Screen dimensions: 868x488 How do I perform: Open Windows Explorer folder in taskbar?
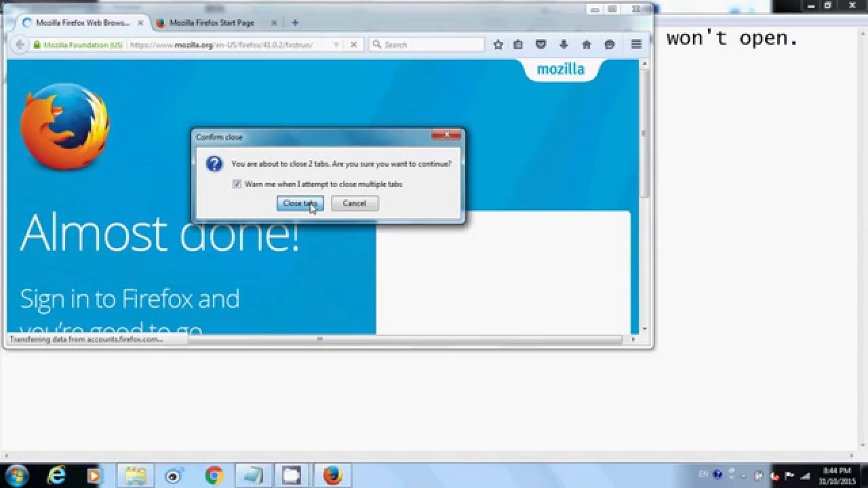[136, 476]
